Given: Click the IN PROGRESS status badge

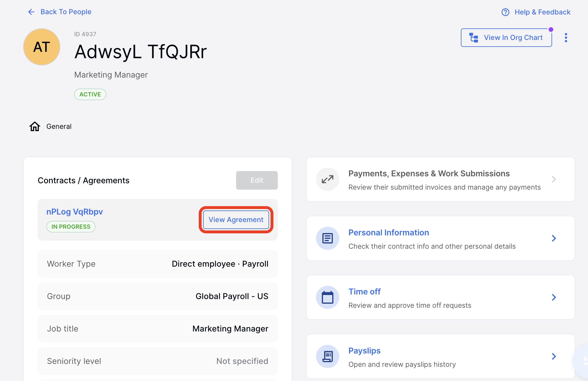Looking at the screenshot, I should 71,227.
